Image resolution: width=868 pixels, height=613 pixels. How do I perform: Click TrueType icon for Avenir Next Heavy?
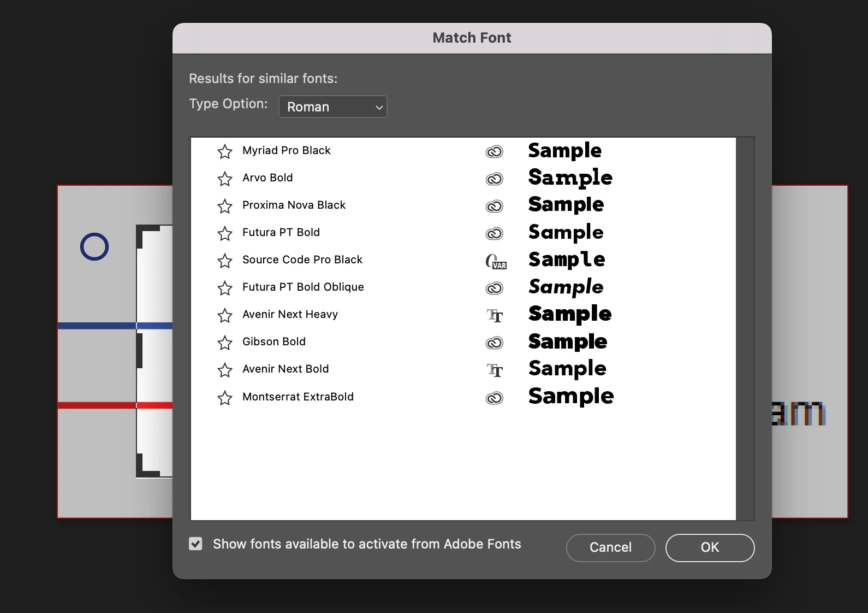point(495,315)
